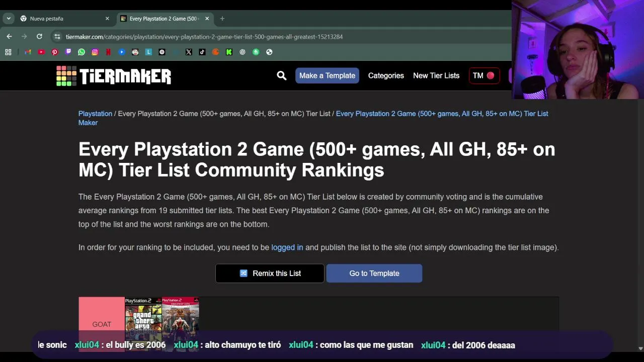Open the blue play-button bookmark
This screenshot has height=362, width=644.
click(x=122, y=52)
